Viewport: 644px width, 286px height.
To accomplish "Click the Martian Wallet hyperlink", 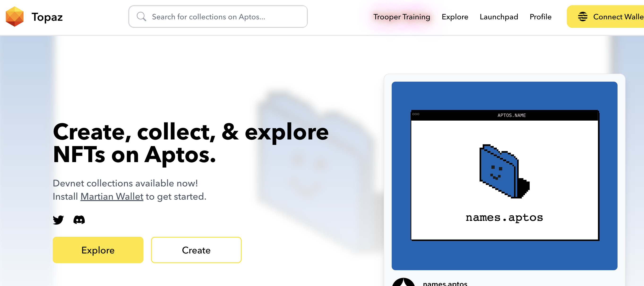I will tap(111, 197).
